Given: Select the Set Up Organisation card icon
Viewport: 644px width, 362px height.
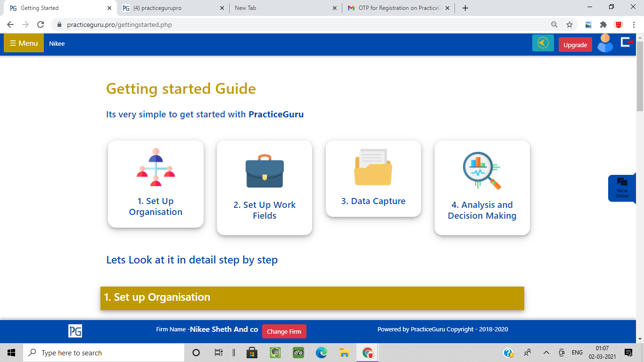Looking at the screenshot, I should coord(156,167).
